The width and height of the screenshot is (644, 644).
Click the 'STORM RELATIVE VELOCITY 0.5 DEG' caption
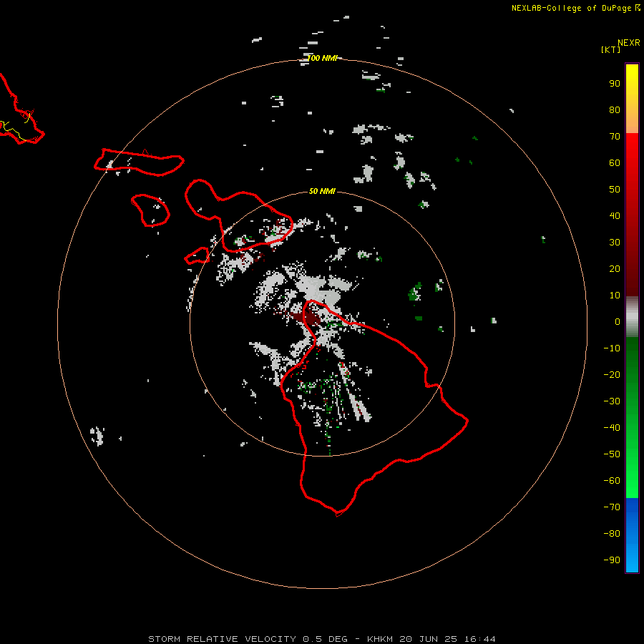coord(248,639)
